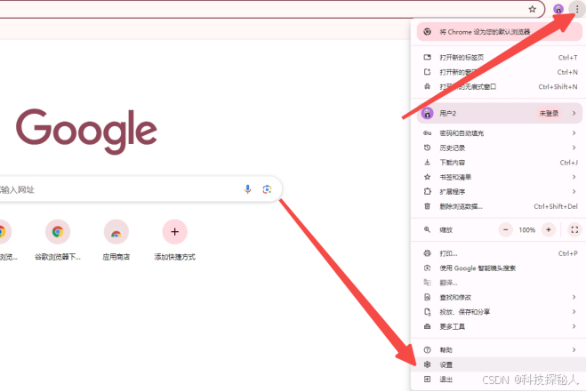Click the bookmark star in address bar
Viewport: 586px width, 392px height.
532,10
